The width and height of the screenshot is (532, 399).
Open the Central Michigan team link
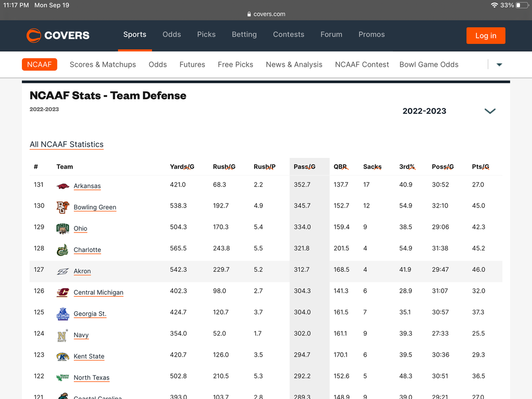pos(98,292)
